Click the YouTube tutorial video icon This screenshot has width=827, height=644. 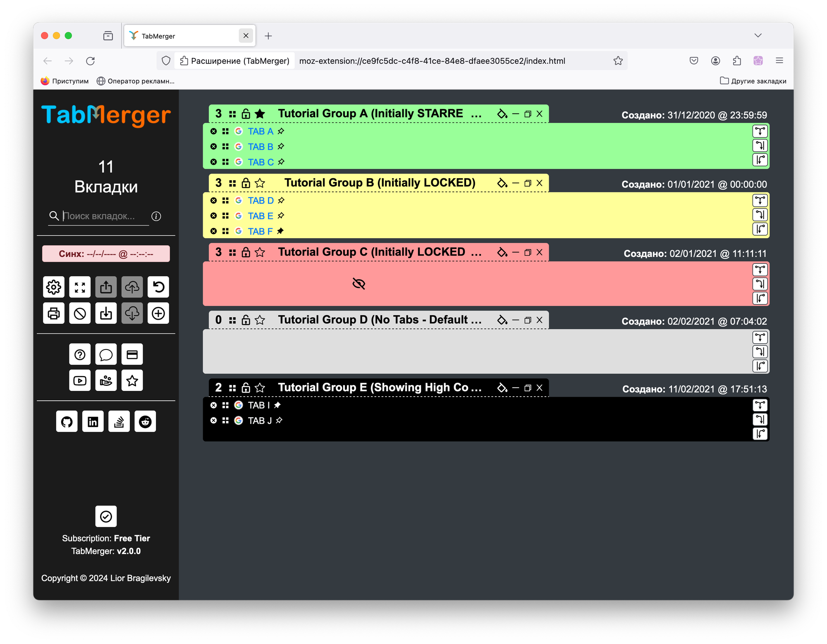[80, 381]
